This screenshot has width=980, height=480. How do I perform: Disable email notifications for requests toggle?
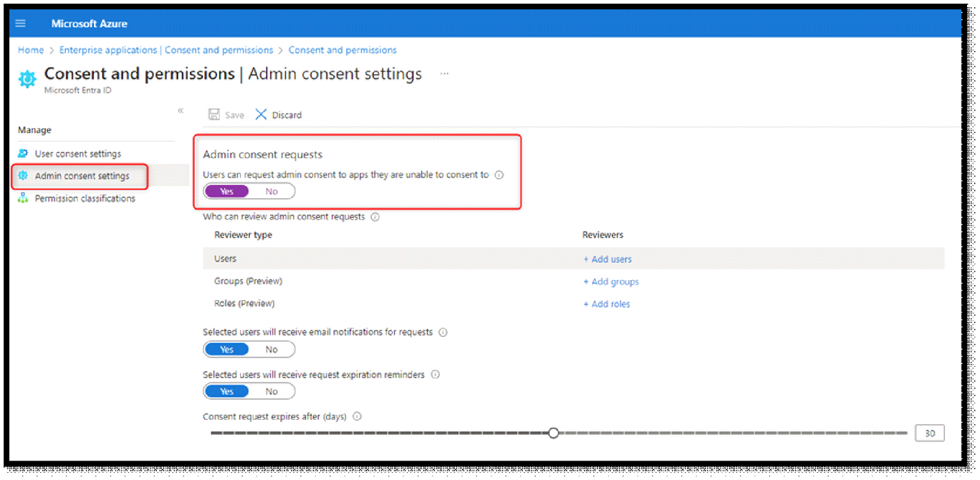click(272, 350)
